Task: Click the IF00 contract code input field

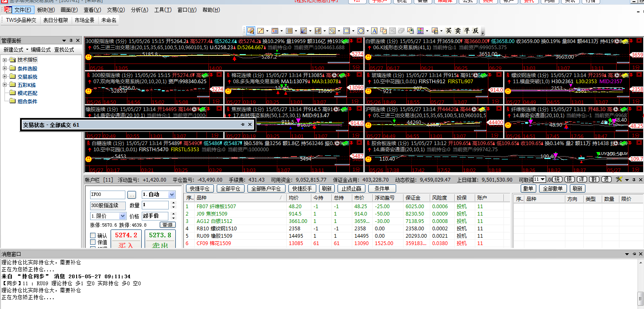Action: coord(107,195)
